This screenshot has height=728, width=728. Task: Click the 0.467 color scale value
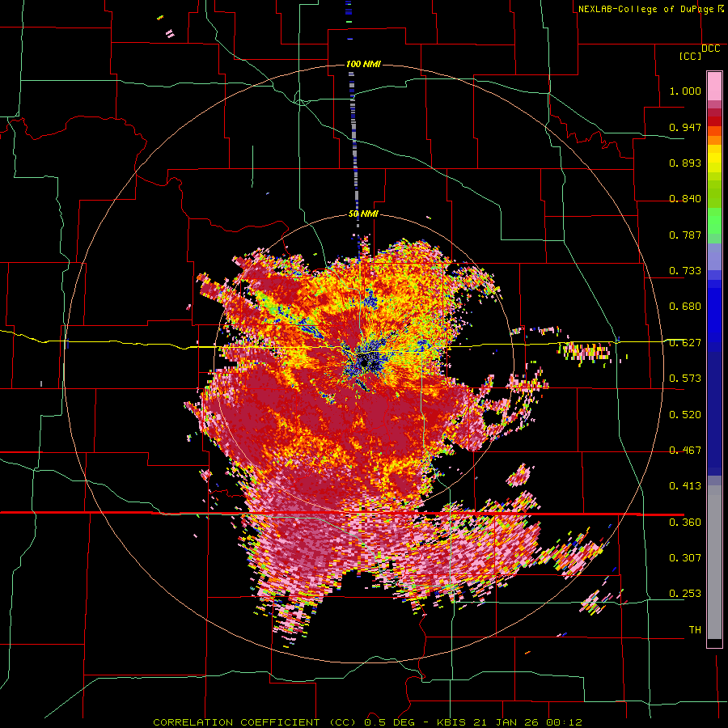(x=685, y=451)
